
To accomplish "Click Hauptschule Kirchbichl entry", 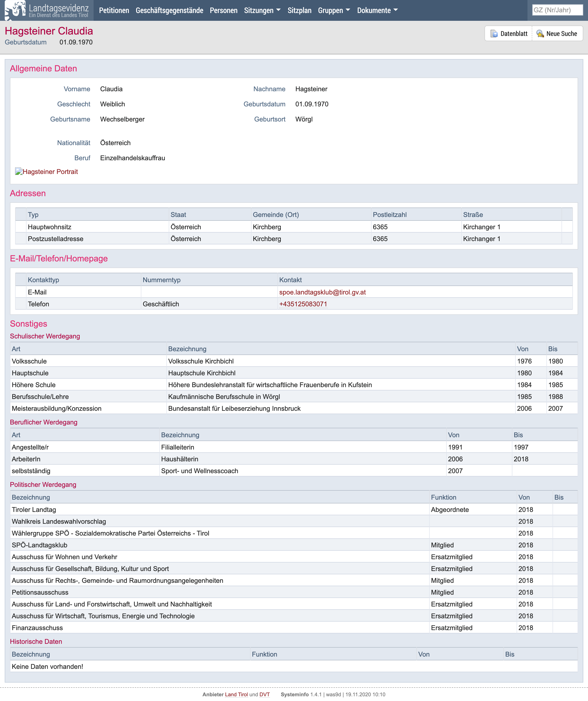I will click(x=202, y=373).
